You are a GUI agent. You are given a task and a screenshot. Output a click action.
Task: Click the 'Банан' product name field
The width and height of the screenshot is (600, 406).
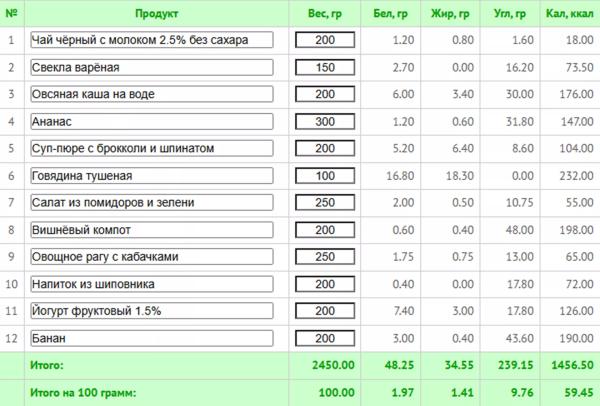click(x=151, y=337)
